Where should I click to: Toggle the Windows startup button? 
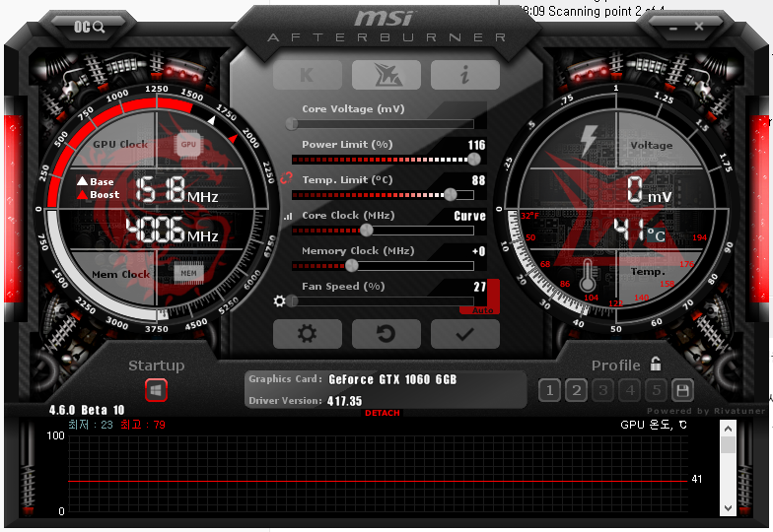[156, 390]
